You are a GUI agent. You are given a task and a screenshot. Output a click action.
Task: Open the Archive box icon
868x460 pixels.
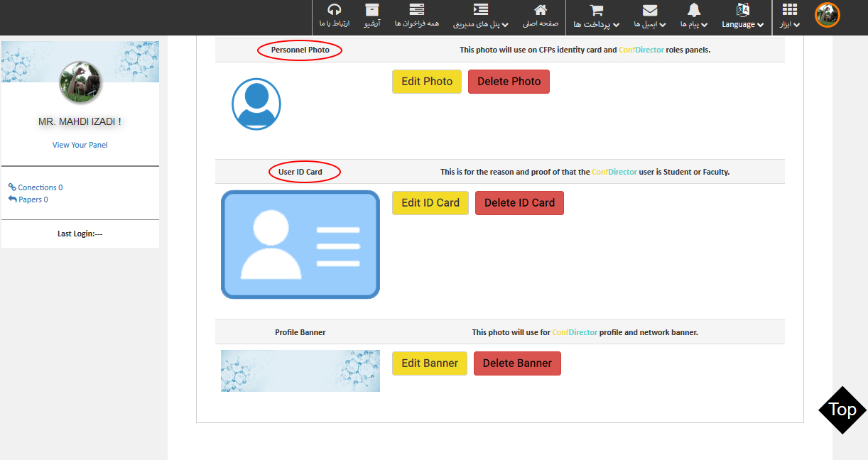[x=371, y=10]
